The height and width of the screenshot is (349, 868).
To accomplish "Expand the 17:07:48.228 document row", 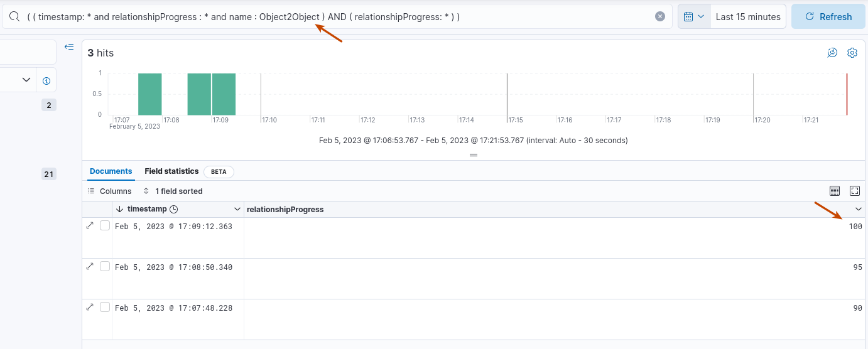I will tap(90, 307).
